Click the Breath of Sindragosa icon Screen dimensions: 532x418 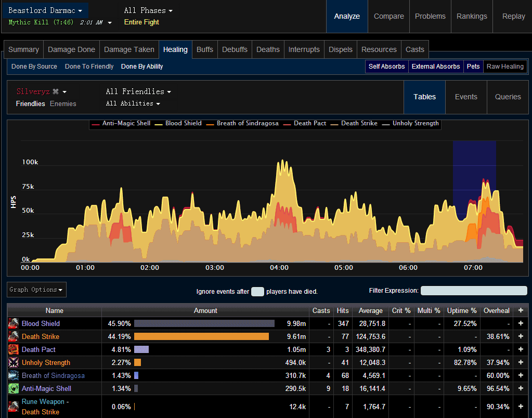[x=14, y=375]
